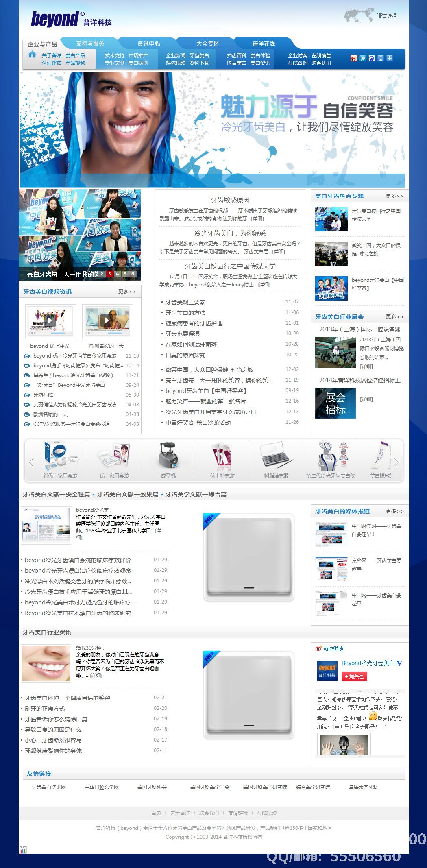Expand 更多 in 牙齿美白视频资讯
Screen dimensions: 427x868
(127, 292)
